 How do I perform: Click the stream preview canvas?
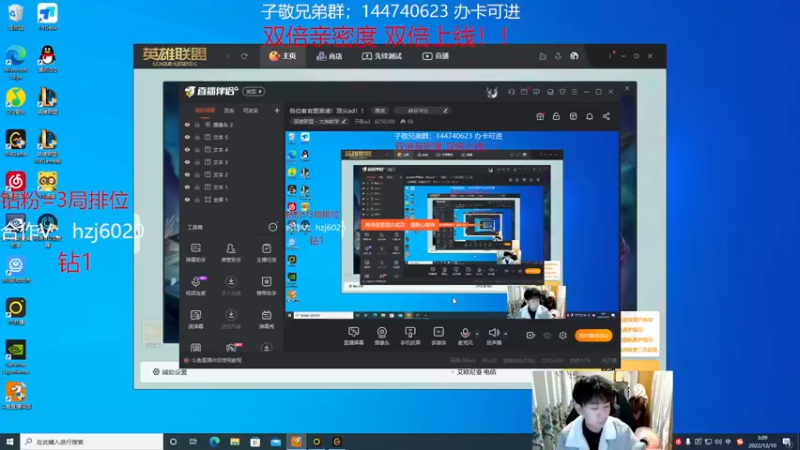pyautogui.click(x=452, y=225)
